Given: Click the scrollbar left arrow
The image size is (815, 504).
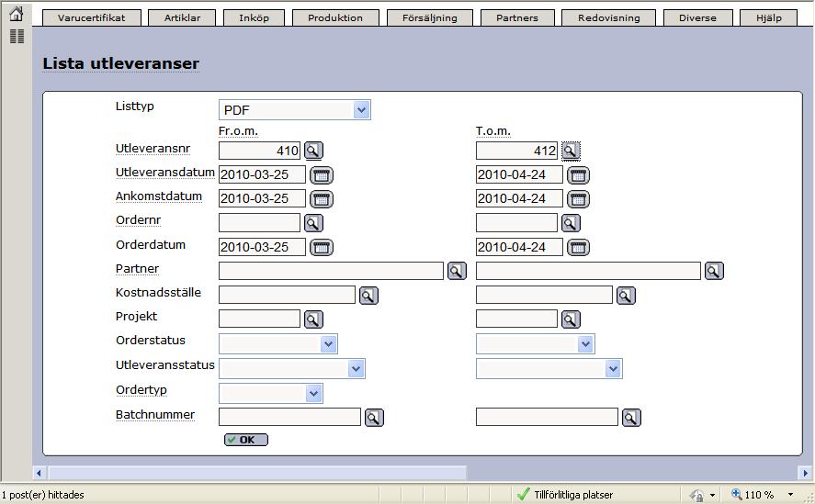Looking at the screenshot, I should click(39, 473).
